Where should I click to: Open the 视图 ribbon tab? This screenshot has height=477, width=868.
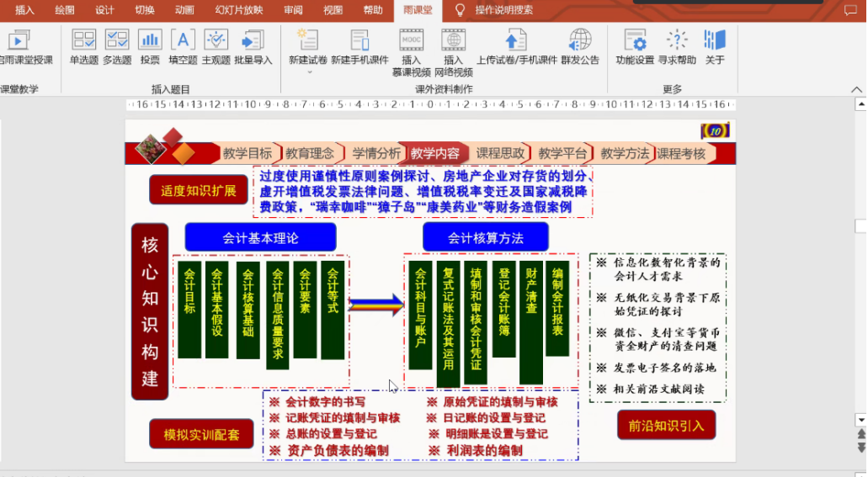click(x=333, y=10)
